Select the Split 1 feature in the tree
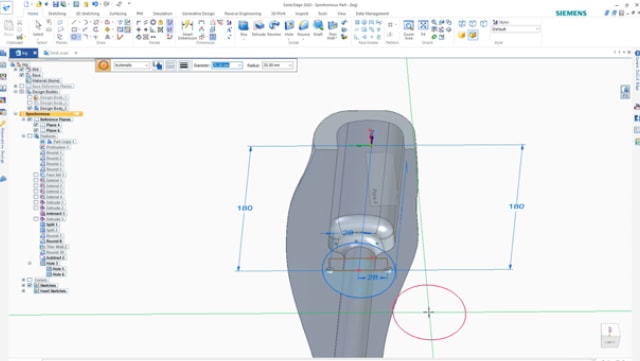Screen dimensions: 640x361 tap(51, 225)
